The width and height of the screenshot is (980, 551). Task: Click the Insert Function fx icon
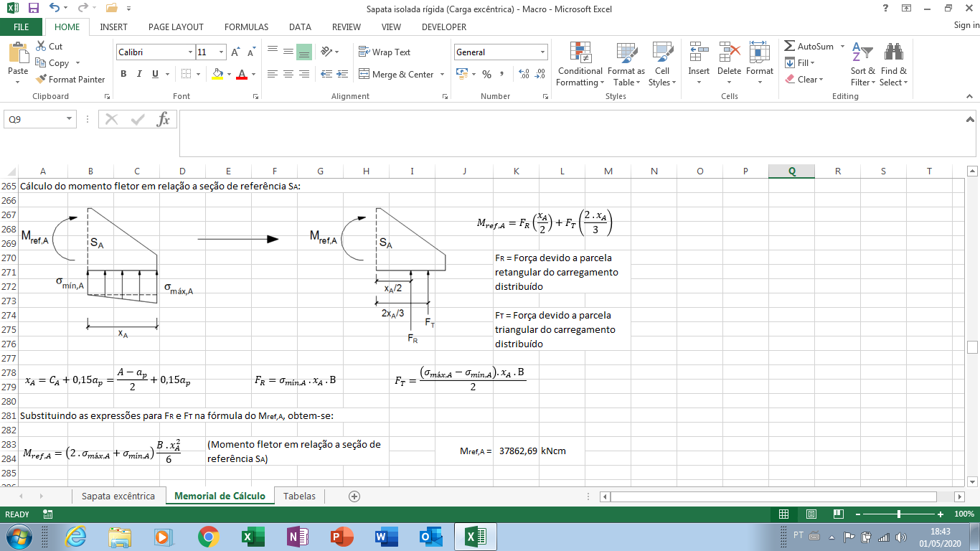coord(164,119)
